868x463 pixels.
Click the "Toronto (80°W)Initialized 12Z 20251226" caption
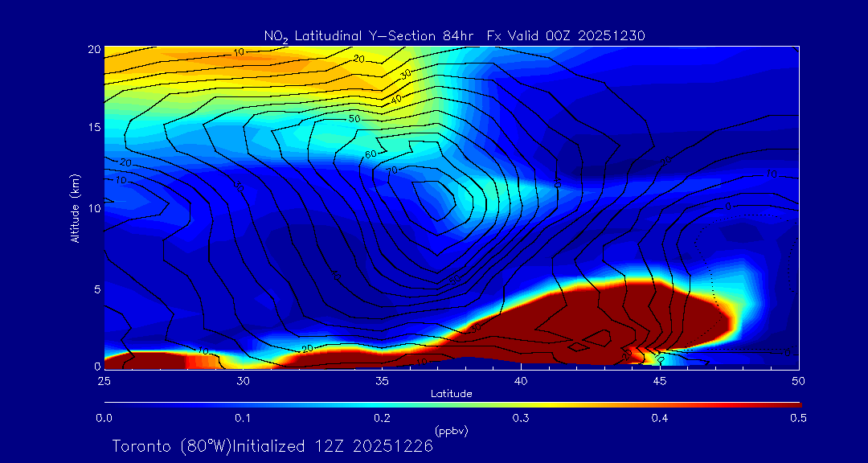(272, 446)
